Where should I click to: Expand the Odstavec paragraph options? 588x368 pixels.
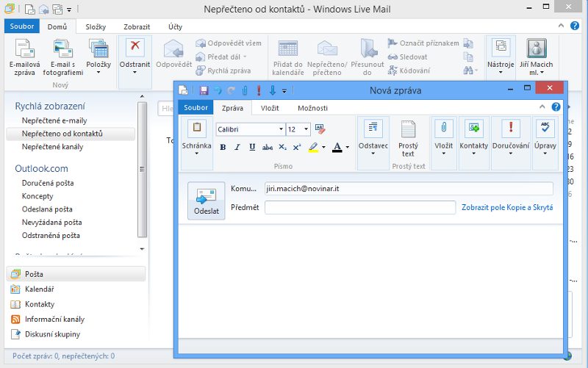pos(373,154)
